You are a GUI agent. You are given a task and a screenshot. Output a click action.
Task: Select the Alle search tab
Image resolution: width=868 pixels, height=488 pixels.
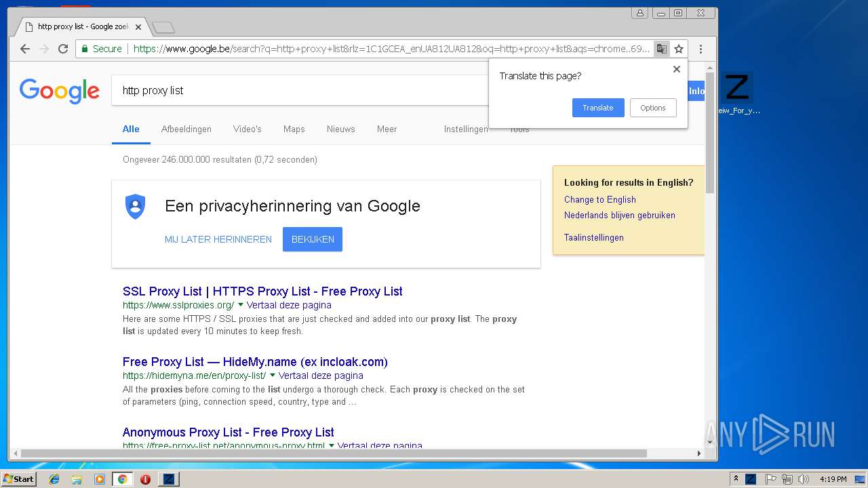131,129
